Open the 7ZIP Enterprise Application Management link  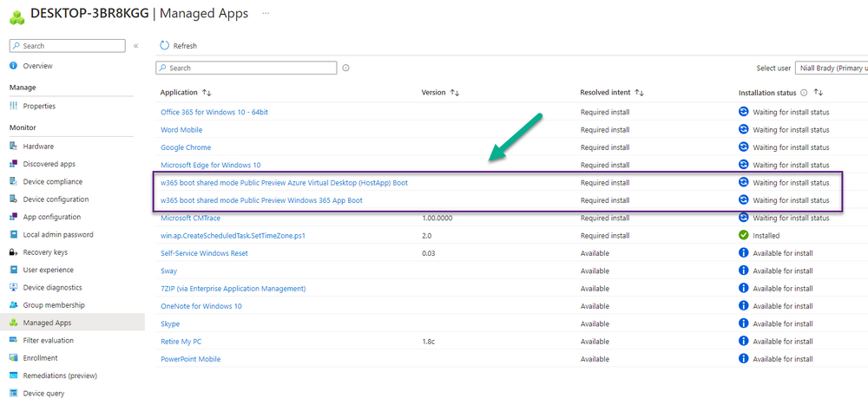click(x=233, y=289)
